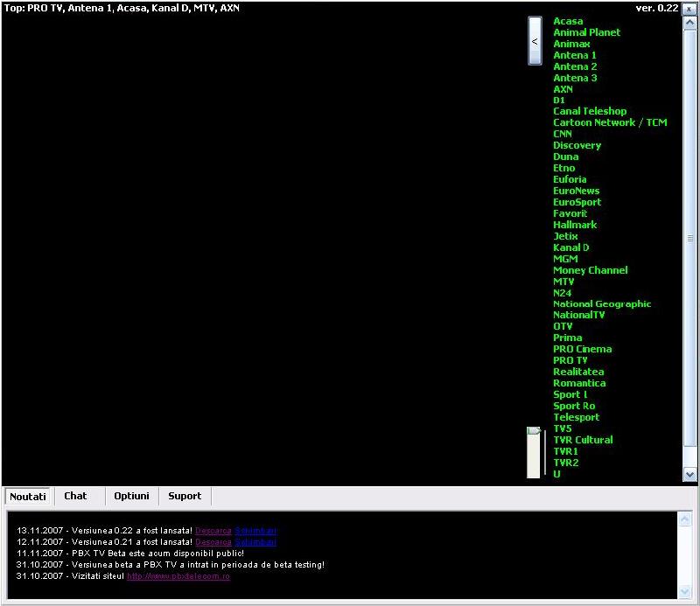
Task: Select the Discovery channel
Action: 577,145
